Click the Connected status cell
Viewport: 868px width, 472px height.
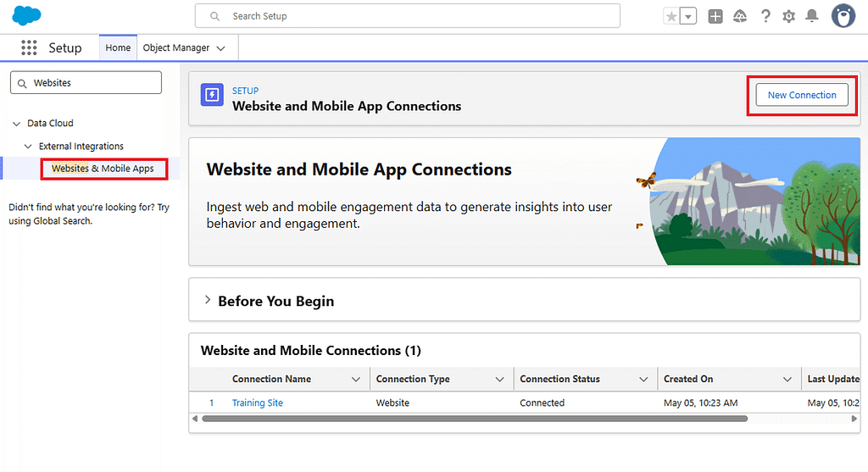542,403
